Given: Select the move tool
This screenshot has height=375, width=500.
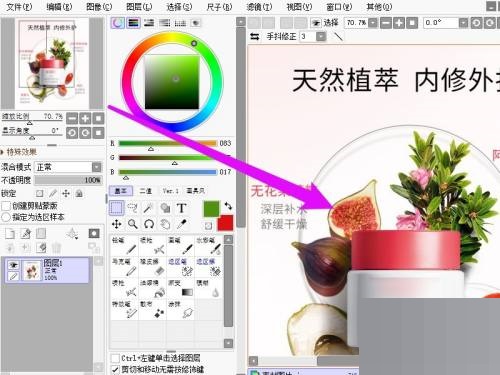Looking at the screenshot, I should [116, 224].
